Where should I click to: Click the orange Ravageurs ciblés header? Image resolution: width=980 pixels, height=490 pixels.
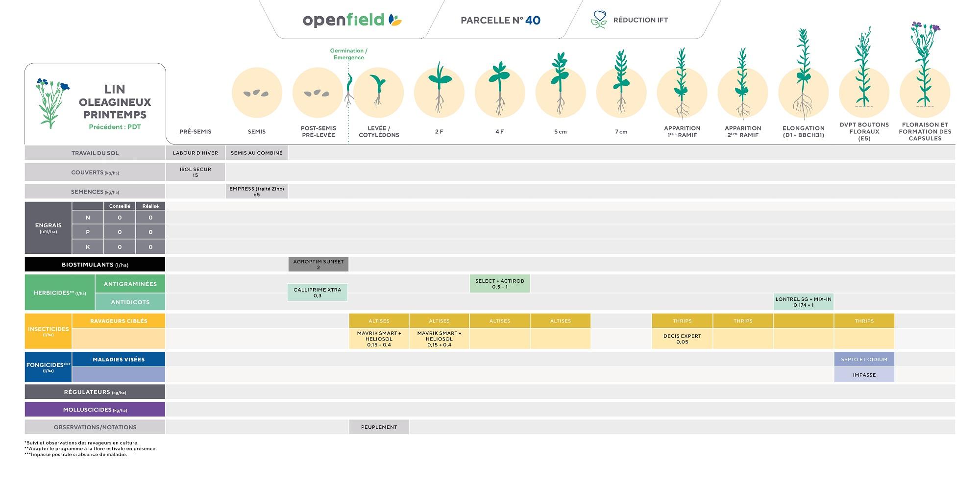(119, 321)
